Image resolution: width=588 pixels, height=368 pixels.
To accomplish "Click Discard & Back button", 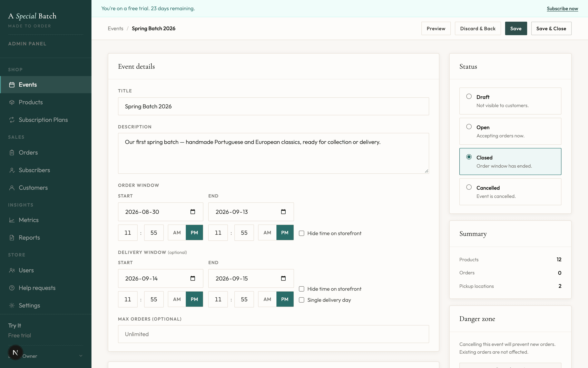I will point(478,28).
